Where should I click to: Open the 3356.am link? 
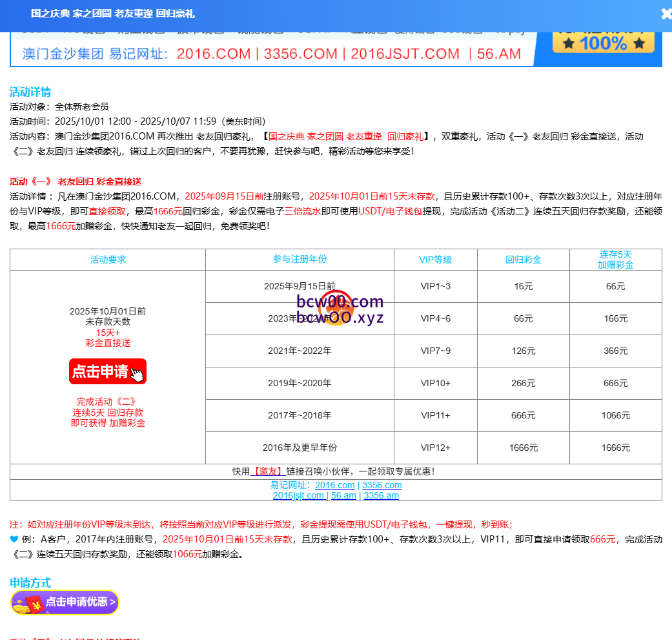[x=381, y=495]
